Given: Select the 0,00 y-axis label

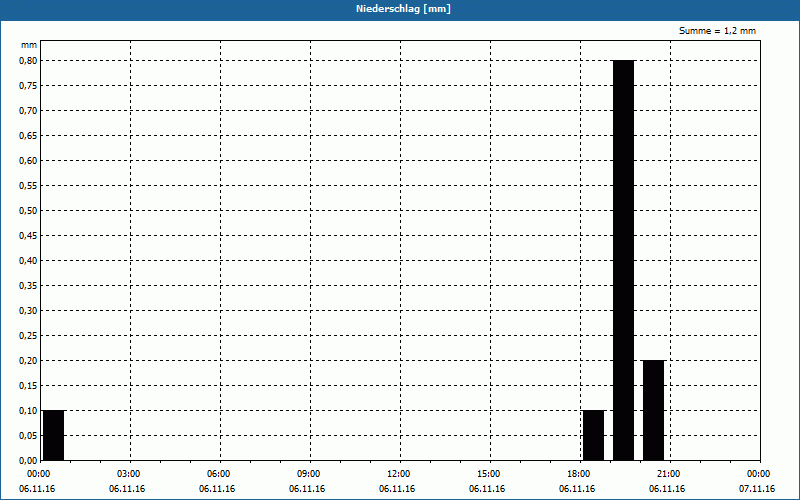Looking at the screenshot, I should click(28, 461).
